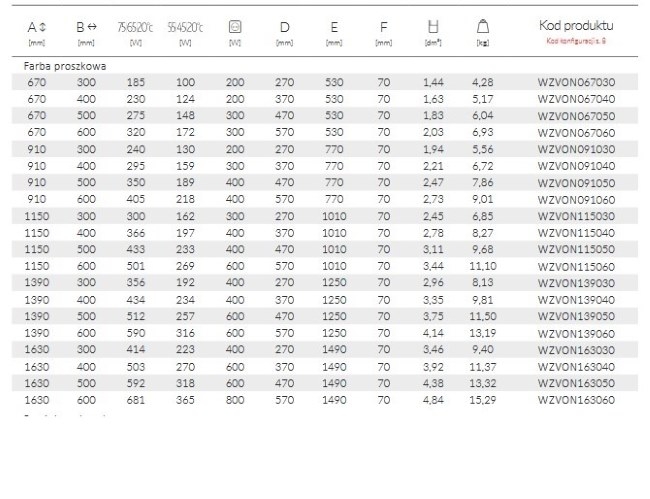Click heat output value 501
This screenshot has height=499, width=650.
pyautogui.click(x=136, y=266)
